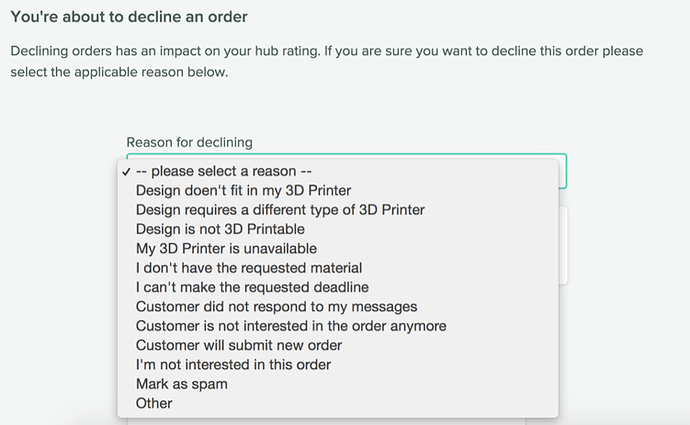Image resolution: width=690 pixels, height=425 pixels.
Task: Choose 'I'm not interested in this order'
Action: pyautogui.click(x=233, y=364)
